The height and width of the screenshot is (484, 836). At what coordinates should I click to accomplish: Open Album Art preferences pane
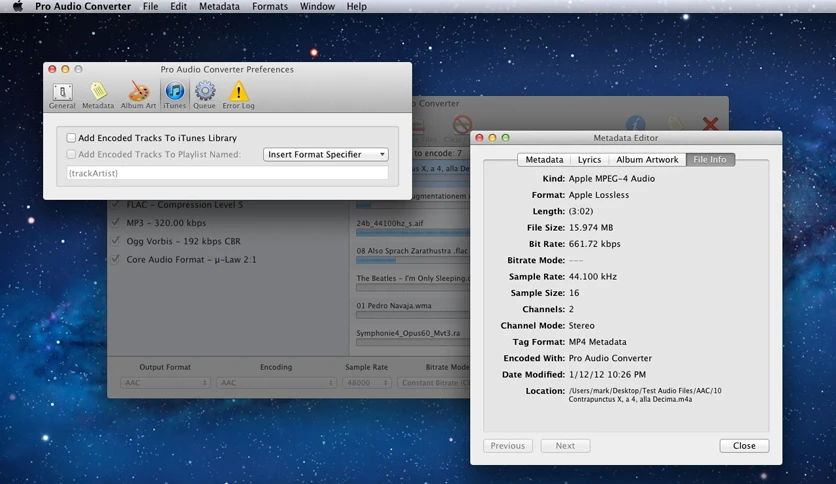(x=138, y=96)
